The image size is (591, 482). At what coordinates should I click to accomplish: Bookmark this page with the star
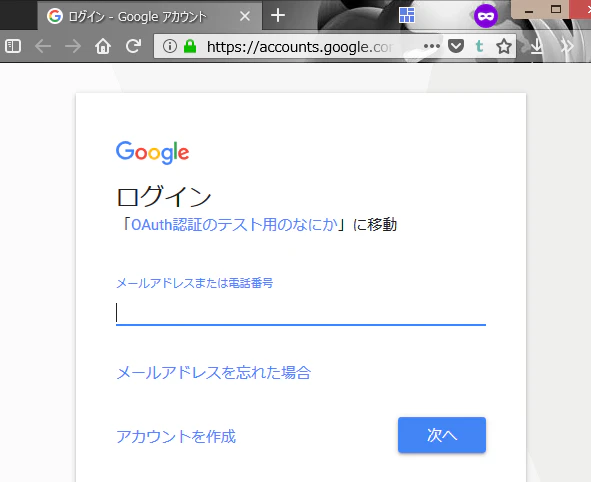tap(504, 46)
